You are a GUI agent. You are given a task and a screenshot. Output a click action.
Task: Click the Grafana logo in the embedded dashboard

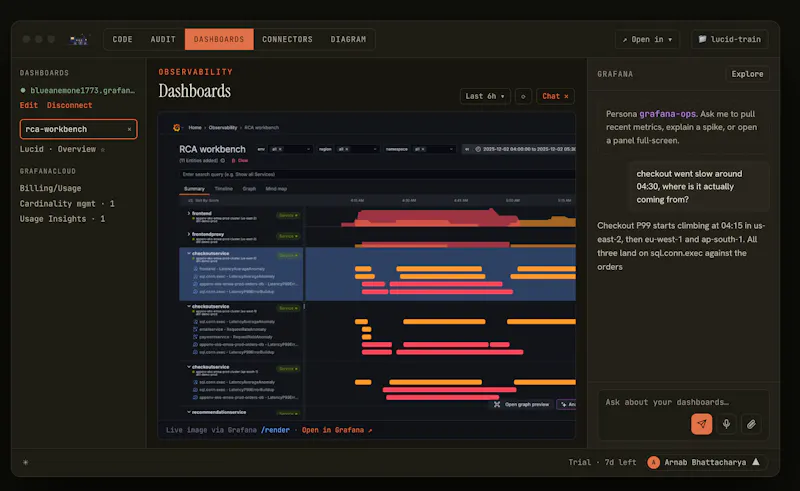coord(177,128)
